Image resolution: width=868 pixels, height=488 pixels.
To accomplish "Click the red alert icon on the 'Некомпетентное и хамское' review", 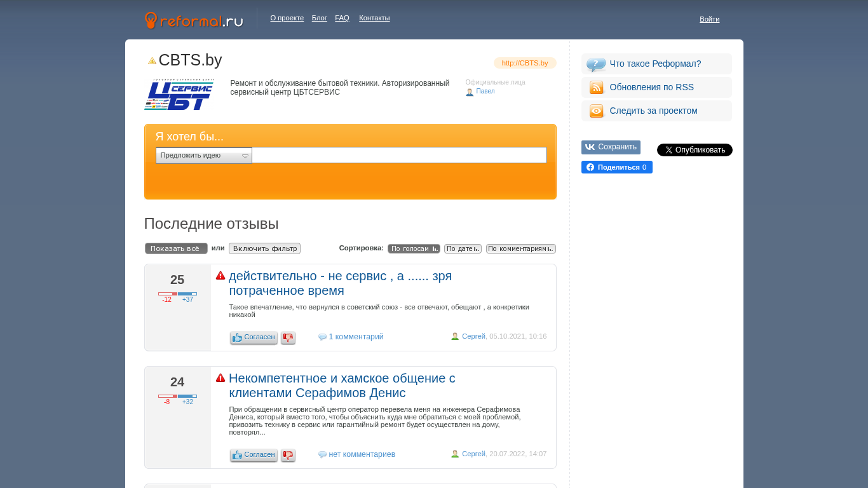I will click(220, 378).
